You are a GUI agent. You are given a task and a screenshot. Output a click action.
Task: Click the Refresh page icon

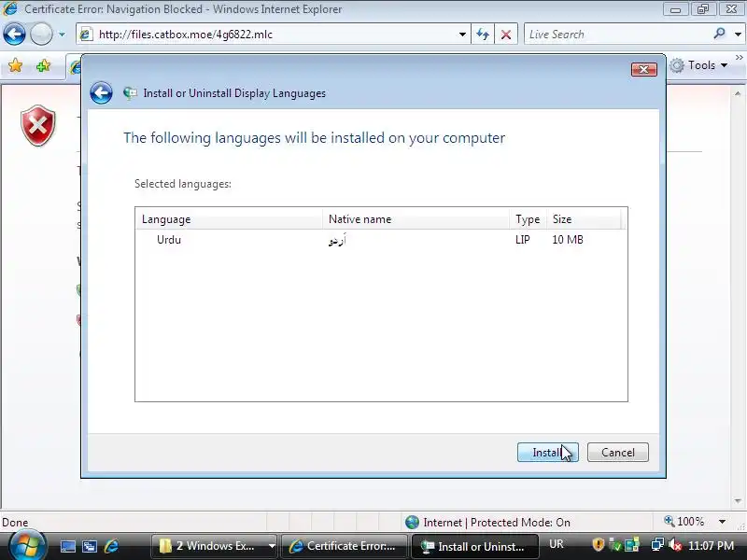483,35
